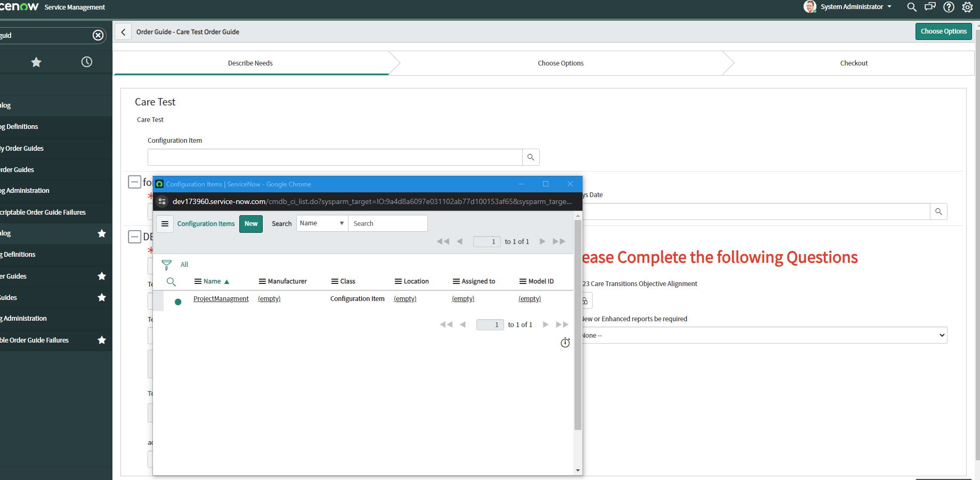Select the ProjectManagment record status dot
Screen dimensions: 980x480
pos(178,302)
